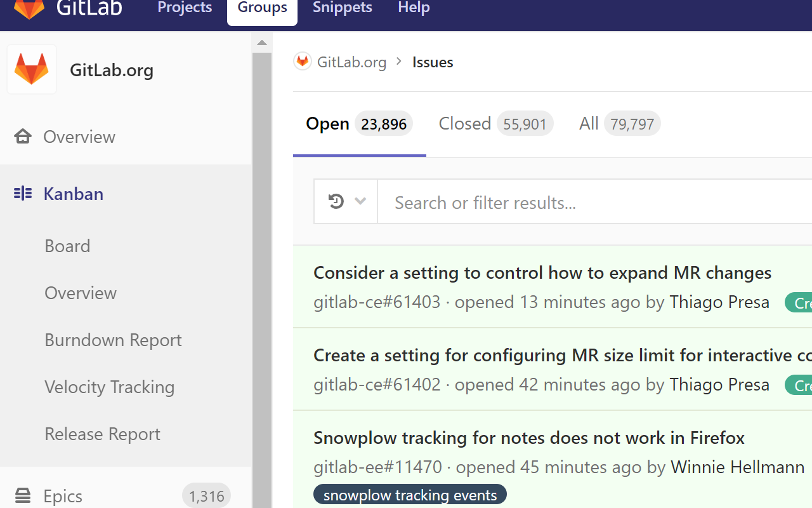Open issue 'Consider a setting to control how to expand MR changes'

tap(542, 272)
